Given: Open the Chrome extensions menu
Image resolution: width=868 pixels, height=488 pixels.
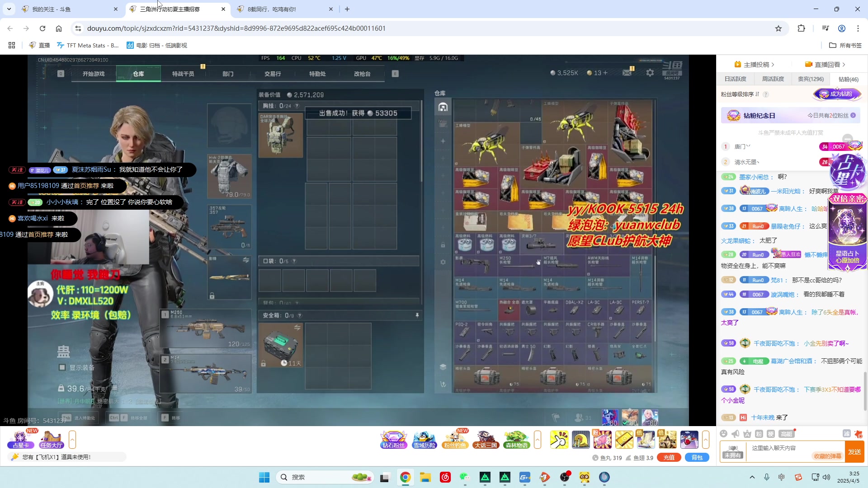Looking at the screenshot, I should [x=802, y=28].
